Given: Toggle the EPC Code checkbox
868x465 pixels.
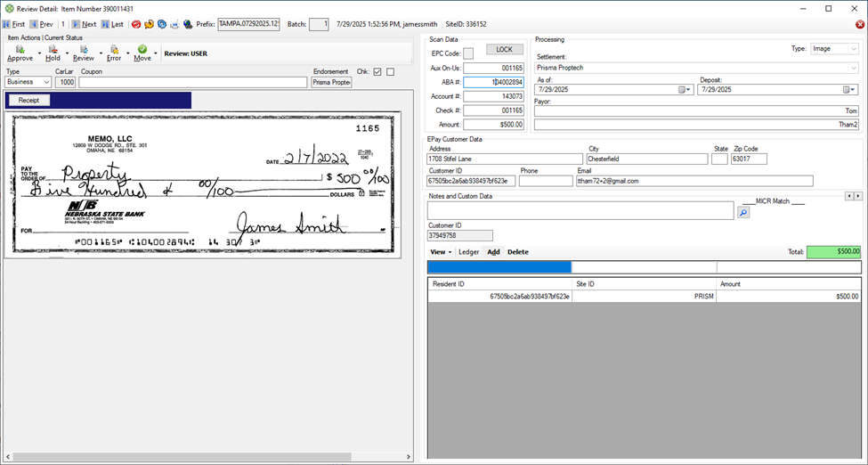Looking at the screenshot, I should tap(468, 53).
